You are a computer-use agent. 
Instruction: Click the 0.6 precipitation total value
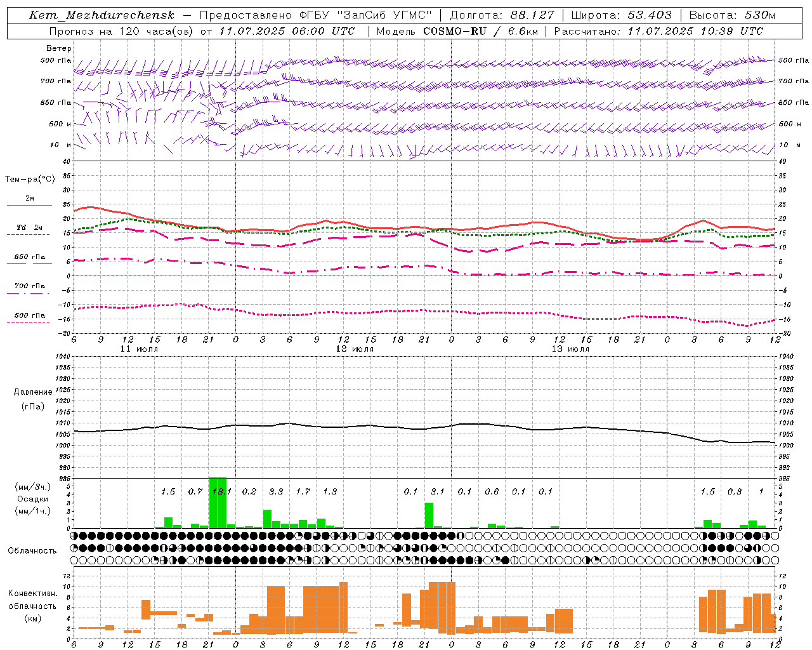[x=492, y=491]
